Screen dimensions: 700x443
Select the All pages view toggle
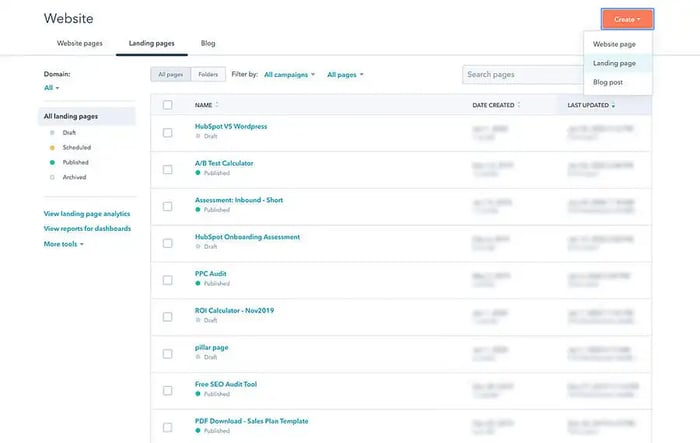click(171, 75)
